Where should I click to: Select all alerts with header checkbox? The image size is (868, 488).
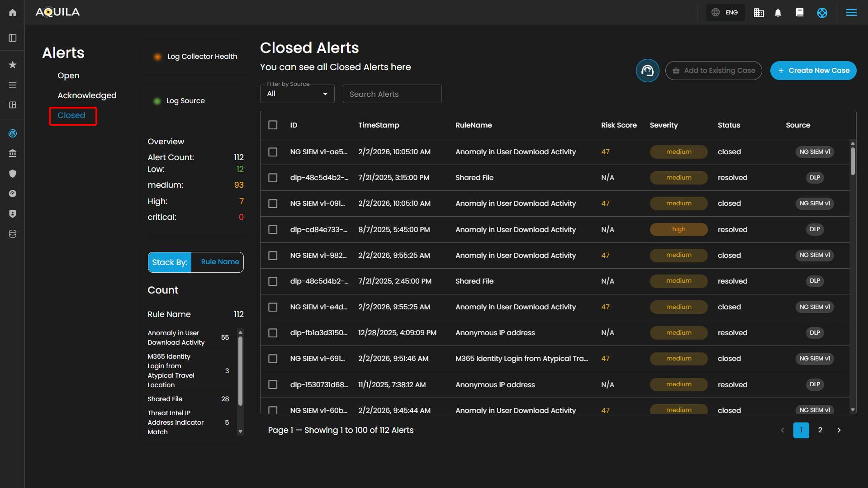tap(273, 125)
